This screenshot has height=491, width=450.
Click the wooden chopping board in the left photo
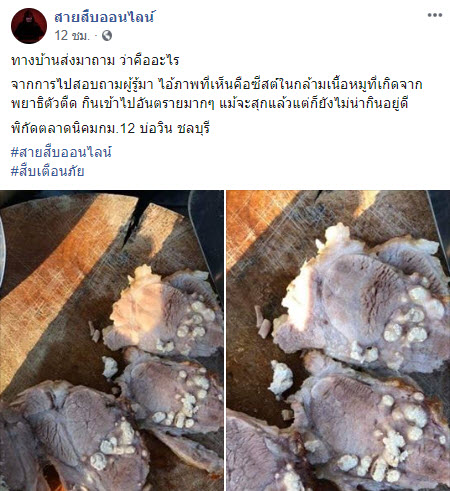(x=67, y=267)
